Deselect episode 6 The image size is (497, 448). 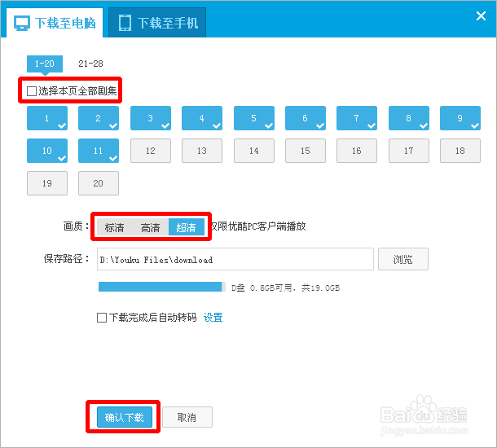(306, 118)
